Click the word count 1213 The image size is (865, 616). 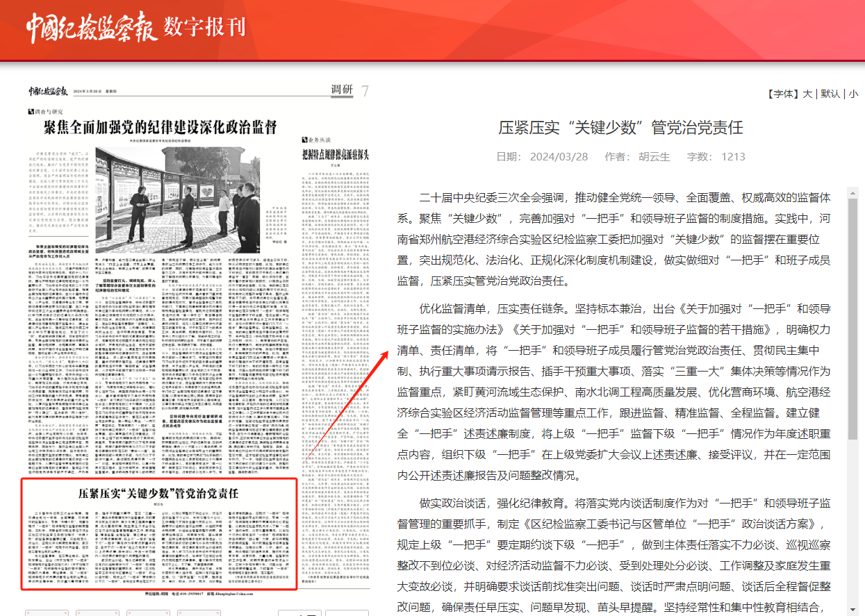tap(733, 156)
